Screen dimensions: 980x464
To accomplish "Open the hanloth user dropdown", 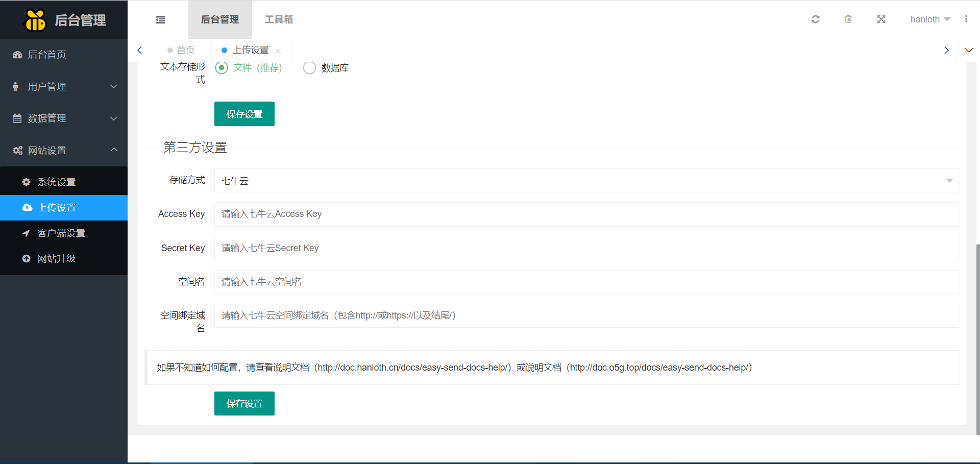I will [929, 19].
